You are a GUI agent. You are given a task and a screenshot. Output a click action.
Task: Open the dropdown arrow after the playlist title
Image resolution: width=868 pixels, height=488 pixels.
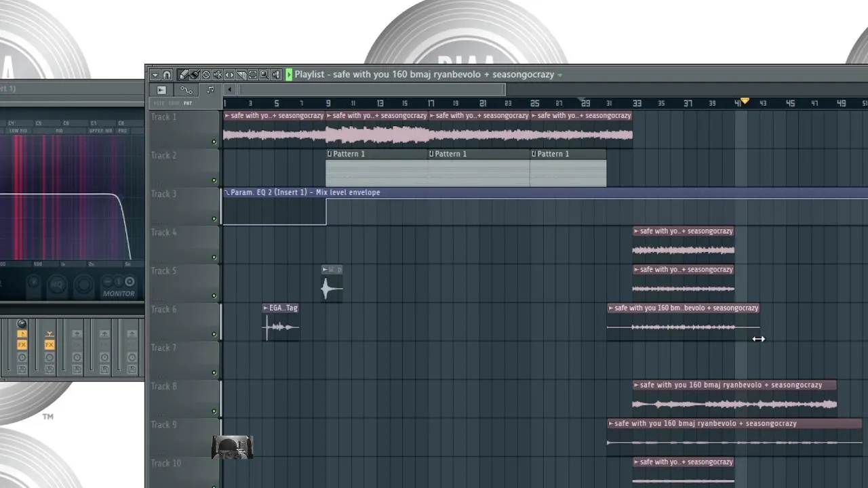point(559,75)
